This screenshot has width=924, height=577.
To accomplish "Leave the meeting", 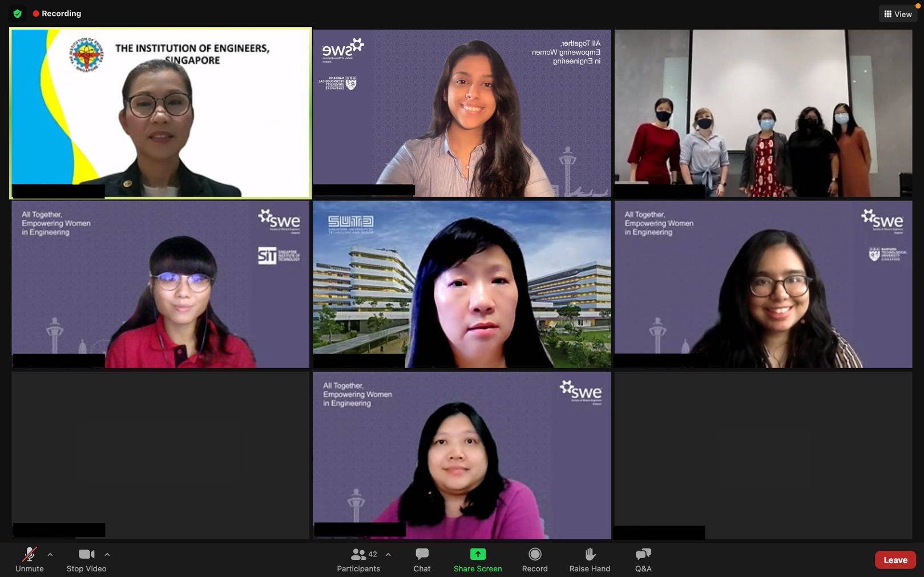I will click(895, 560).
